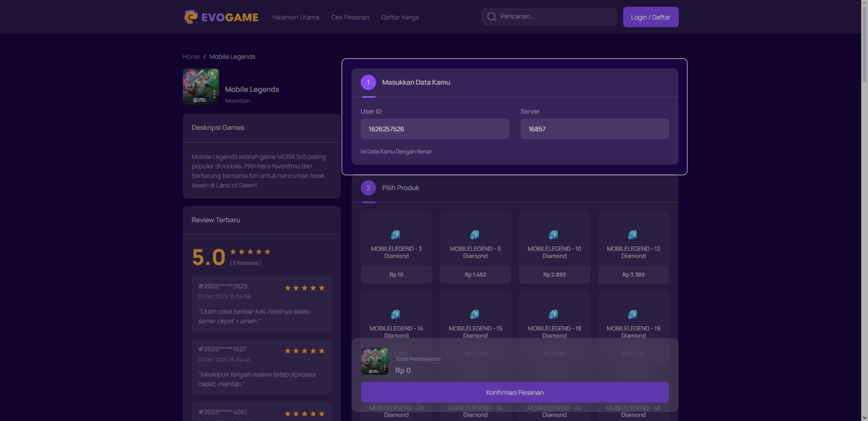
Task: Focus the User ID input field
Action: 435,129
